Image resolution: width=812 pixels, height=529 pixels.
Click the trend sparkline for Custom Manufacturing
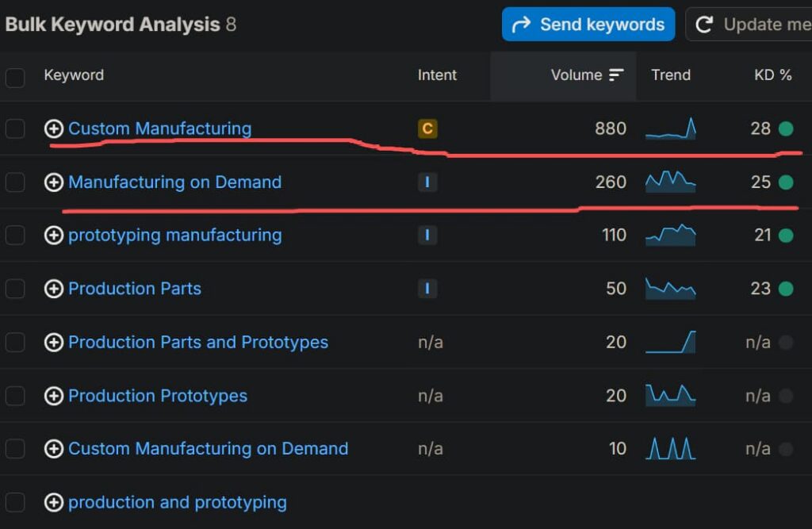pyautogui.click(x=671, y=128)
